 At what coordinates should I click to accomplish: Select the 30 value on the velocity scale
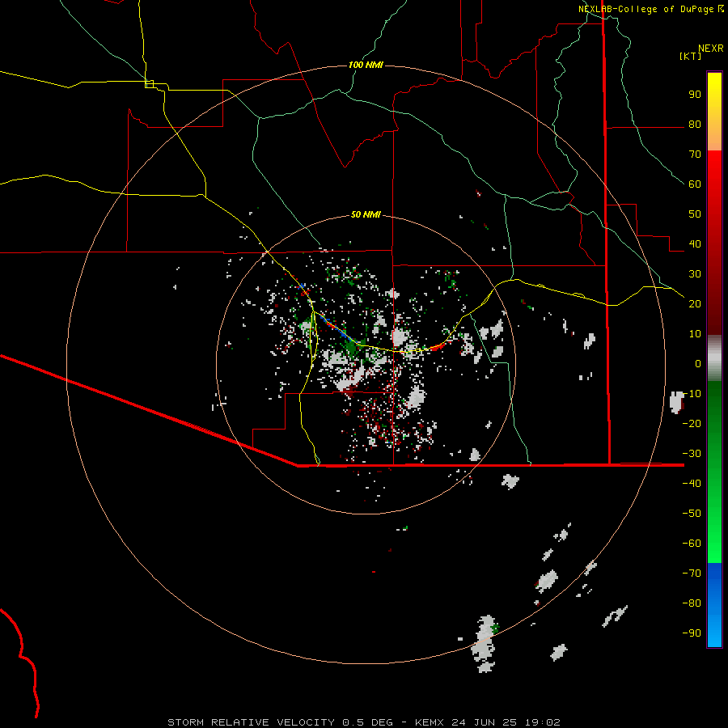pos(695,274)
